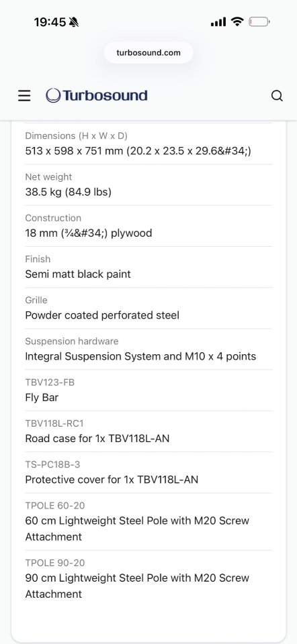Select the TS-PC18B-3 protective cover row
The width and height of the screenshot is (297, 644).
(148, 472)
